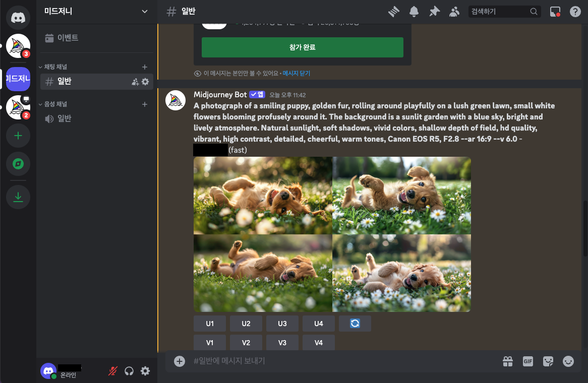
Task: Open sailboat server with 2 notifications
Action: coord(18,107)
